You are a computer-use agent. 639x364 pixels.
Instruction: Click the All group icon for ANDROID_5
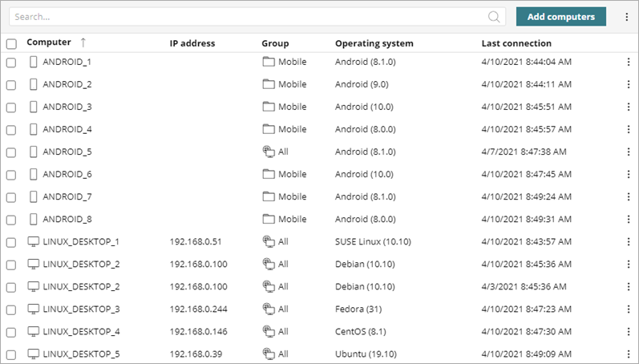pyautogui.click(x=269, y=152)
